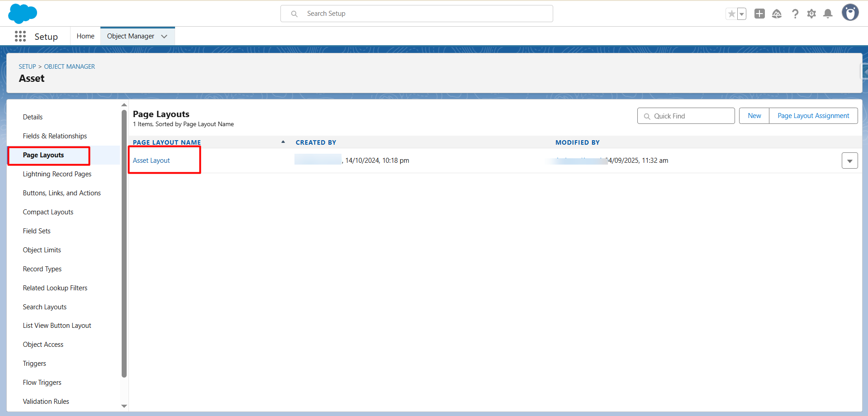Open the Trailhead guidance icon

(x=777, y=14)
